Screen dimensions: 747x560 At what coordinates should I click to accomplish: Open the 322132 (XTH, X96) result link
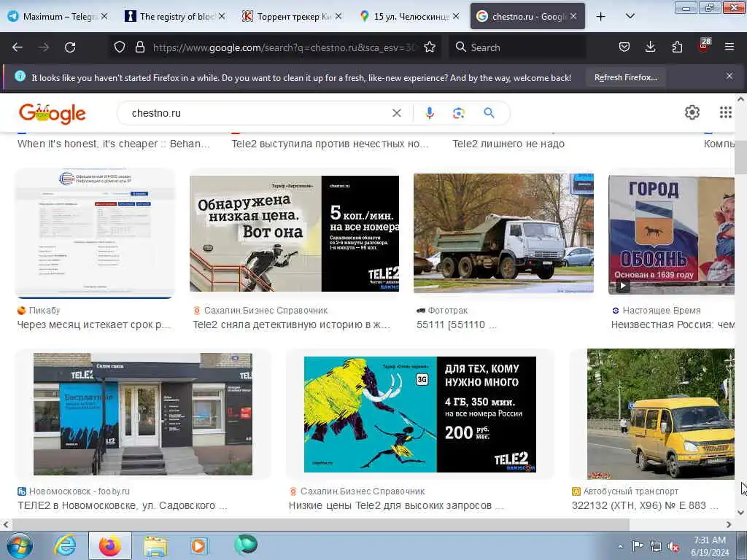point(645,506)
